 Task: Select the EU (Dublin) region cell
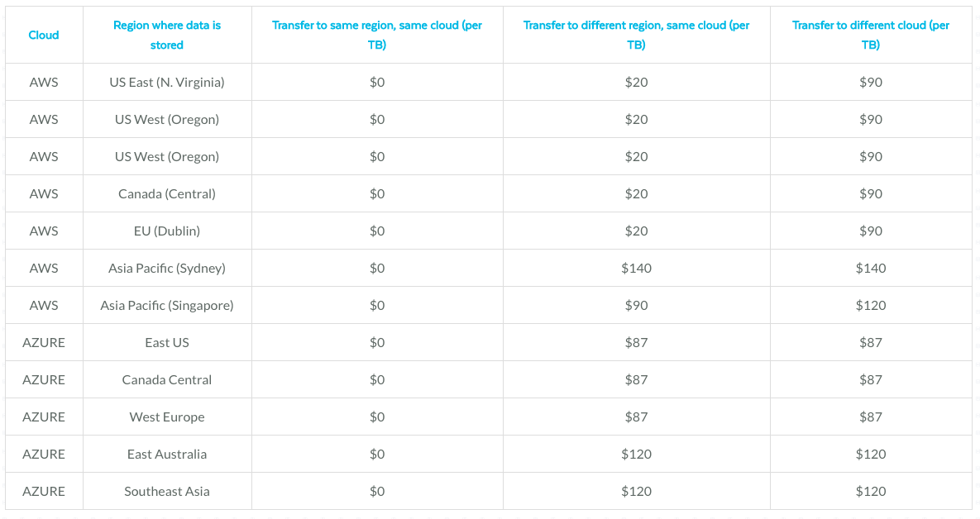point(167,231)
